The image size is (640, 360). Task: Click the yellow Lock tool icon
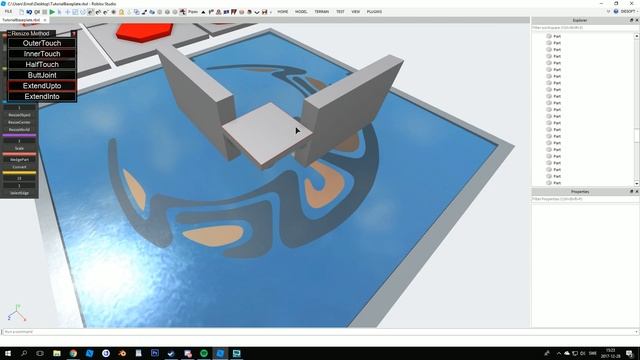click(121, 12)
